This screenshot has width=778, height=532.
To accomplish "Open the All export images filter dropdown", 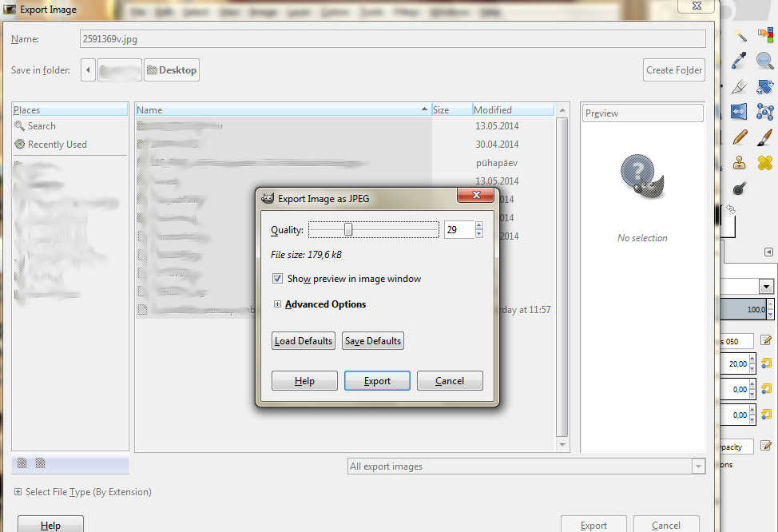I will click(527, 466).
